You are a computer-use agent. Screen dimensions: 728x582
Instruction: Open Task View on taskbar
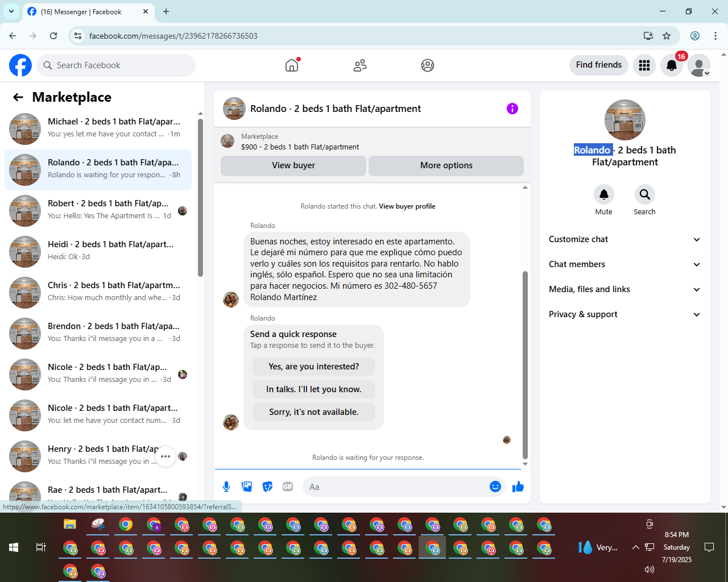tap(41, 547)
